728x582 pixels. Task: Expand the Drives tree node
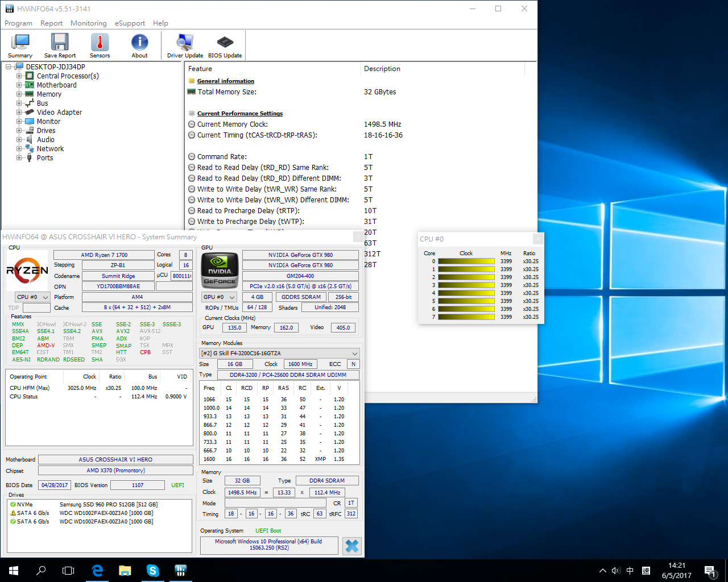tap(19, 130)
